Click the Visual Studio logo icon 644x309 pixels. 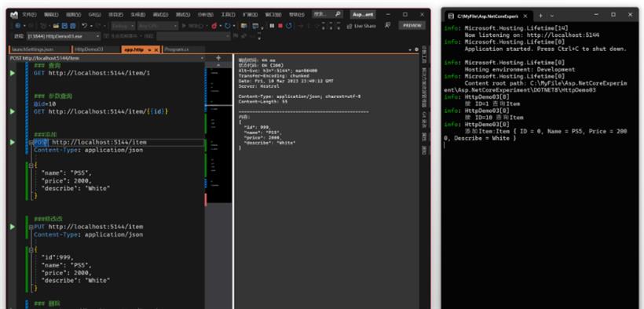14,15
